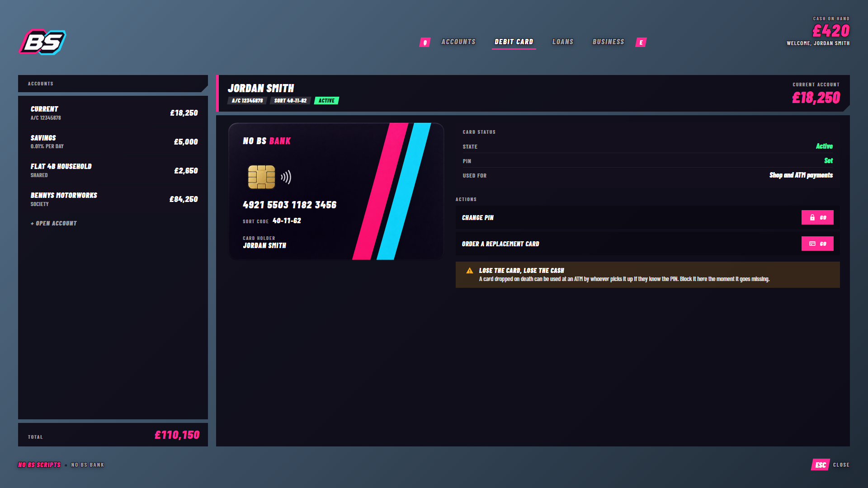Click the contactless symbol on the card
The height and width of the screenshot is (488, 868).
tap(286, 177)
